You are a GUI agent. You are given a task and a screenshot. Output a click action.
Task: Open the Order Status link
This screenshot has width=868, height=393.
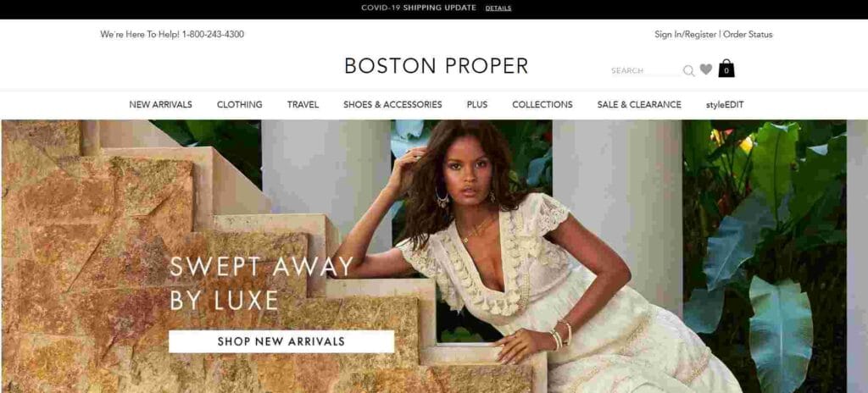(748, 35)
